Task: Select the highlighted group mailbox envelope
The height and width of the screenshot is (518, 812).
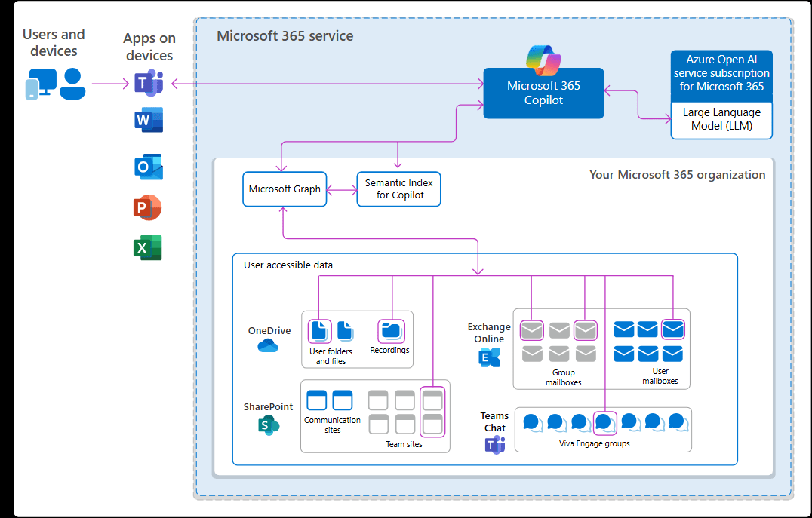Action: (x=531, y=329)
